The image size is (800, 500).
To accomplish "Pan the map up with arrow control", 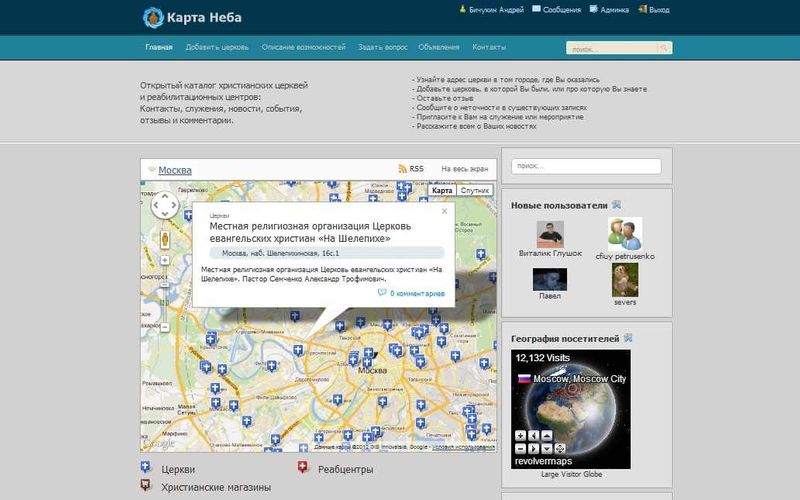I will click(165, 196).
